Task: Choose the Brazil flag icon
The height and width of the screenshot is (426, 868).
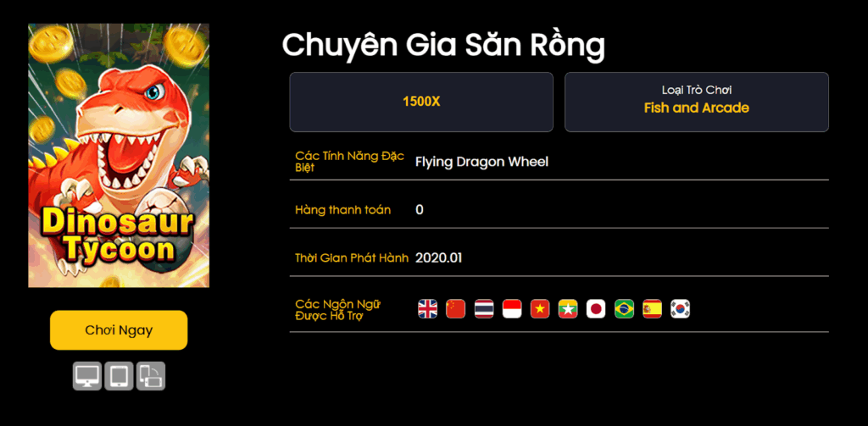Action: pyautogui.click(x=625, y=309)
